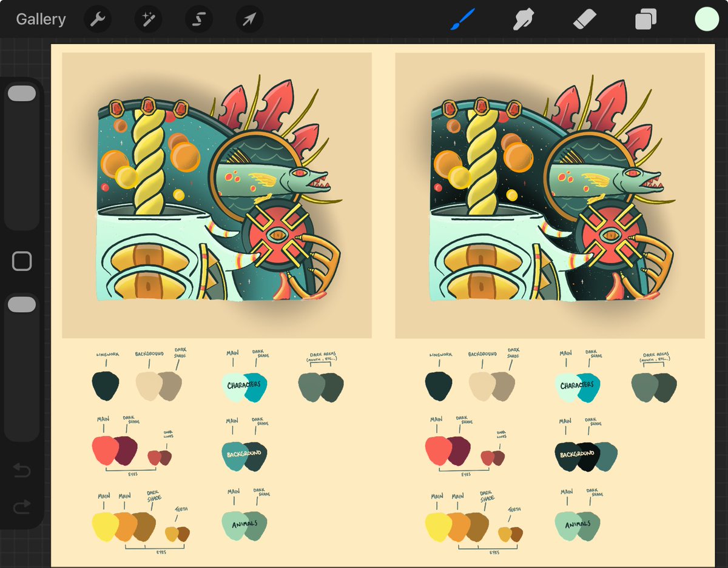Tap the 'Teeth' label in the left palette

(181, 509)
